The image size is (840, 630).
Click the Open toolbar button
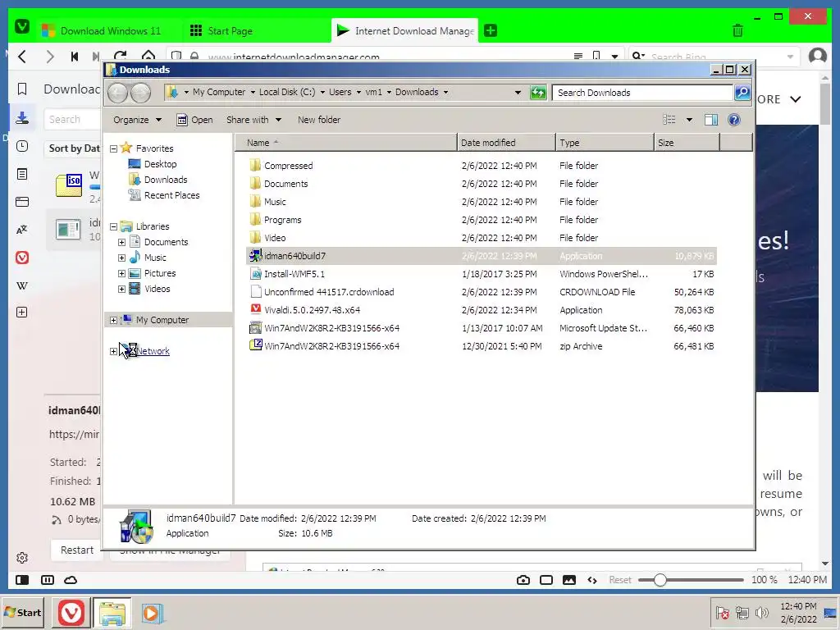click(194, 120)
